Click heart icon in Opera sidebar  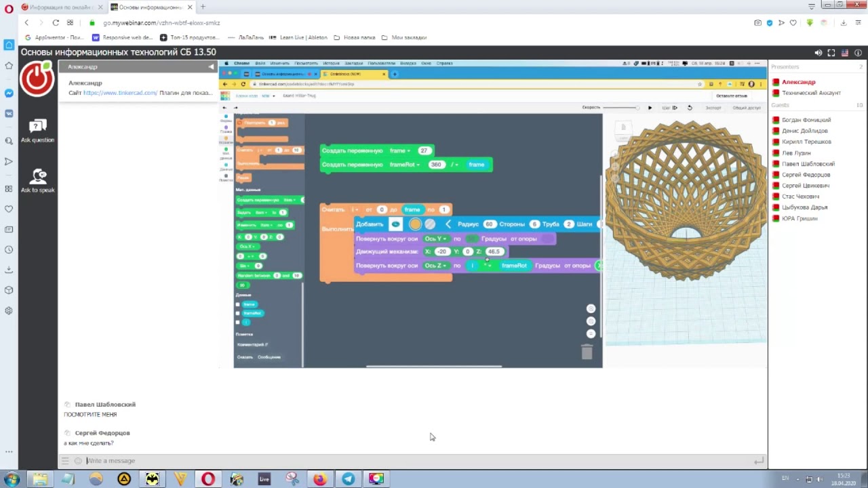(x=9, y=209)
